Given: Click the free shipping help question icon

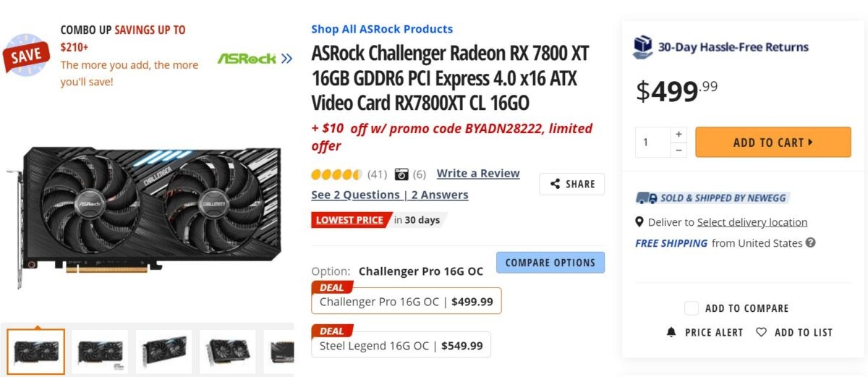Looking at the screenshot, I should (x=811, y=243).
